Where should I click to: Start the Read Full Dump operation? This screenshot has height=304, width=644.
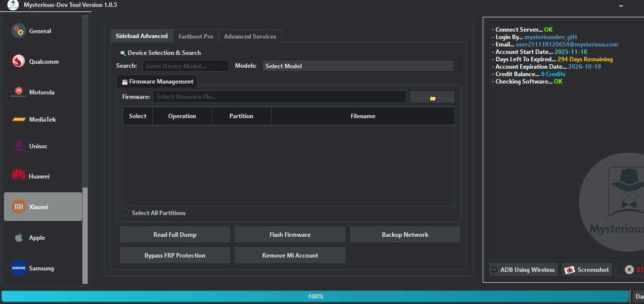[175, 234]
